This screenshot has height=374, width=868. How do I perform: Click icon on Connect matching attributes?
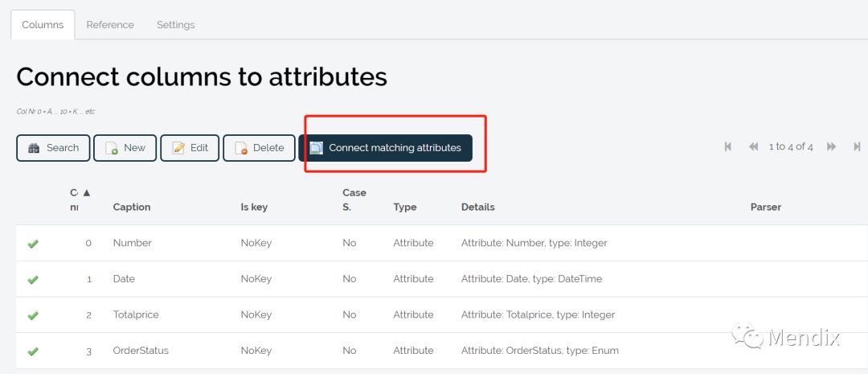(316, 148)
